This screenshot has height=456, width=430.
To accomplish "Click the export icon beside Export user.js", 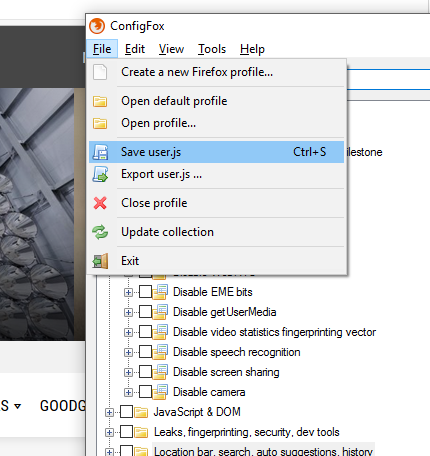I will (x=100, y=174).
